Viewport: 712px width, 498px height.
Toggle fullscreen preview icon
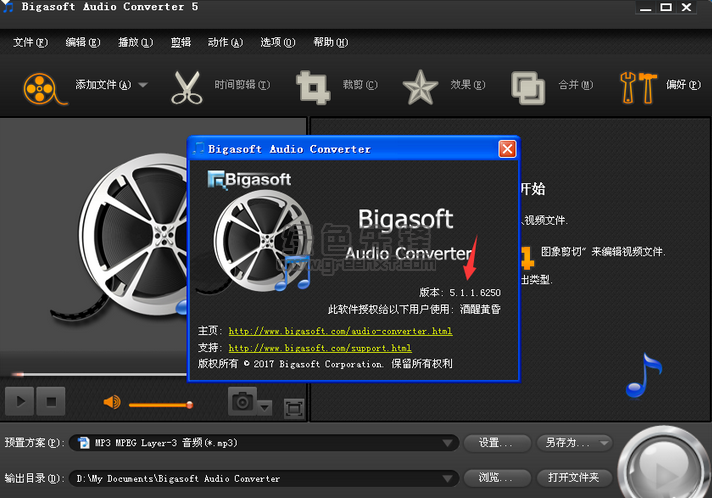pos(293,406)
